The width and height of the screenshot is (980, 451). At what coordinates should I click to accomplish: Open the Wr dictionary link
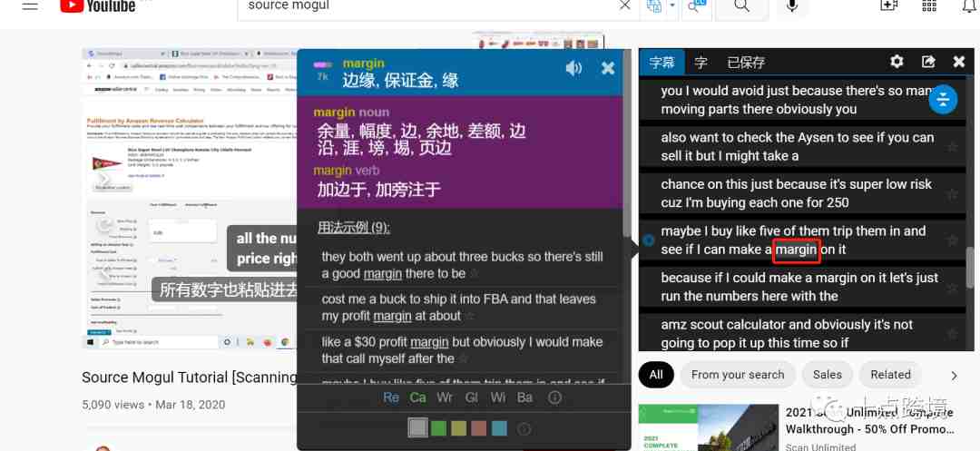point(445,397)
